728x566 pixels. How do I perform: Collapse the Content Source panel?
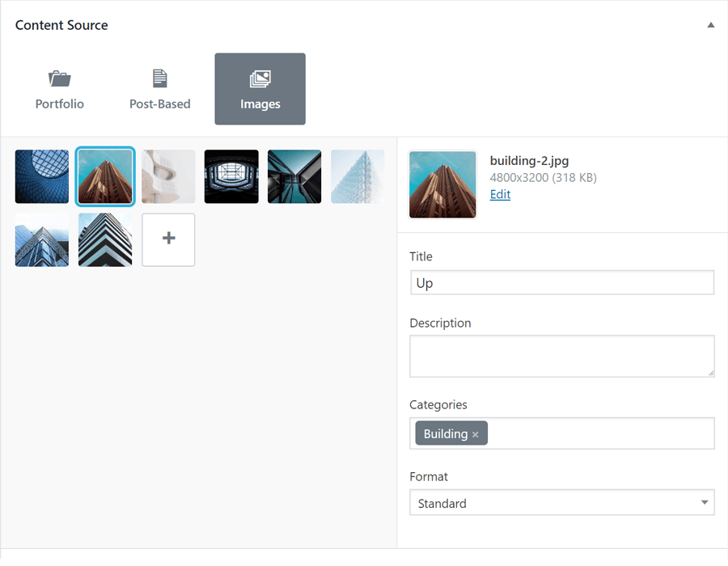[710, 25]
